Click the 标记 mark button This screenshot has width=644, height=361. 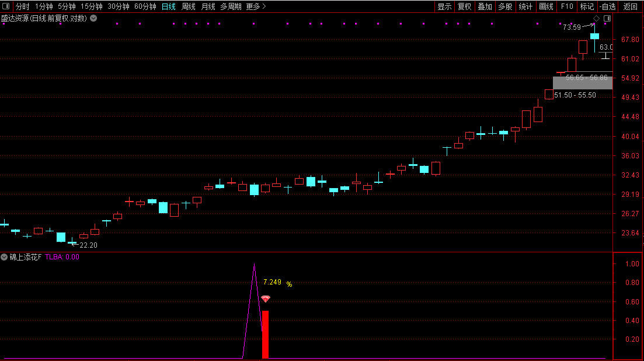tap(587, 6)
